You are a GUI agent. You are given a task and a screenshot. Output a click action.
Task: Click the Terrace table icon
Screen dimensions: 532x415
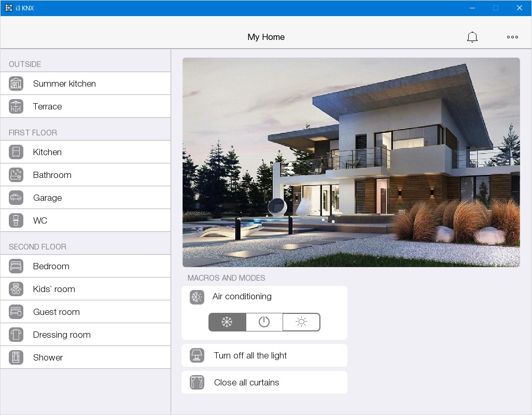16,106
